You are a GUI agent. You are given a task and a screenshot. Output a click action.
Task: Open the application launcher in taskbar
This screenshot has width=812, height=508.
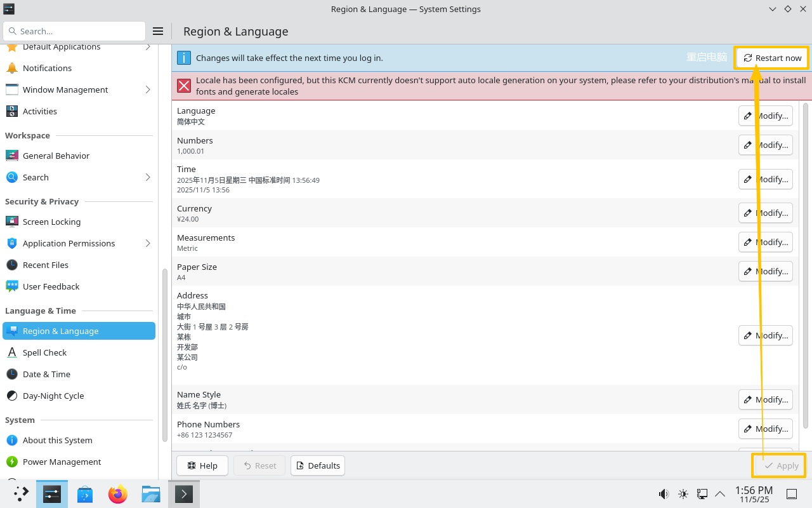tap(21, 494)
